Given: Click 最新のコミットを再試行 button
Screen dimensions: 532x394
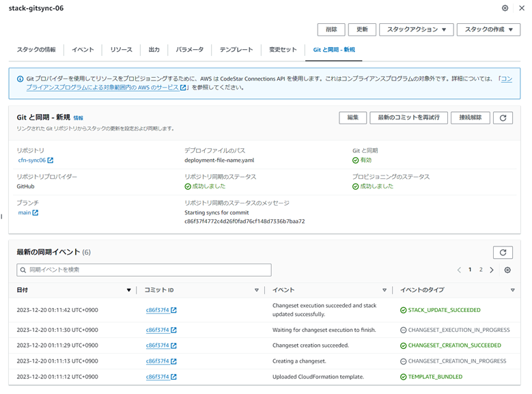Looking at the screenshot, I should [408, 117].
